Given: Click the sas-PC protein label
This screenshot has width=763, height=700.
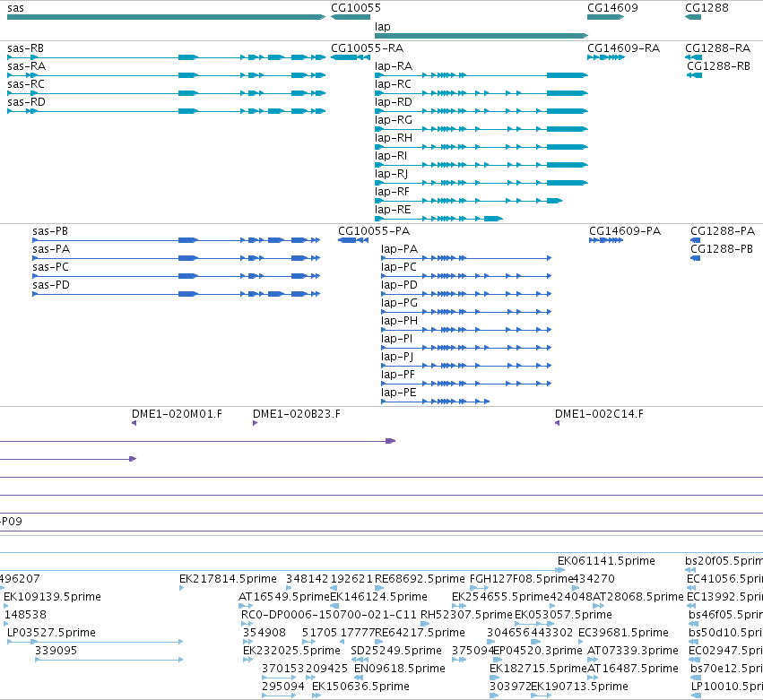Looking at the screenshot, I should coord(50,267).
